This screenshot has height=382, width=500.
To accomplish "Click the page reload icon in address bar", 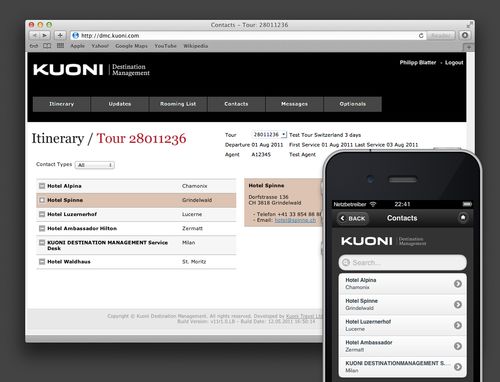I will (421, 35).
